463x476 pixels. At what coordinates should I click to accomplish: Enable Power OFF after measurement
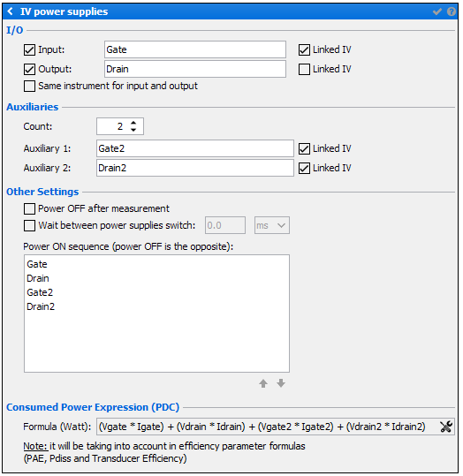click(29, 208)
